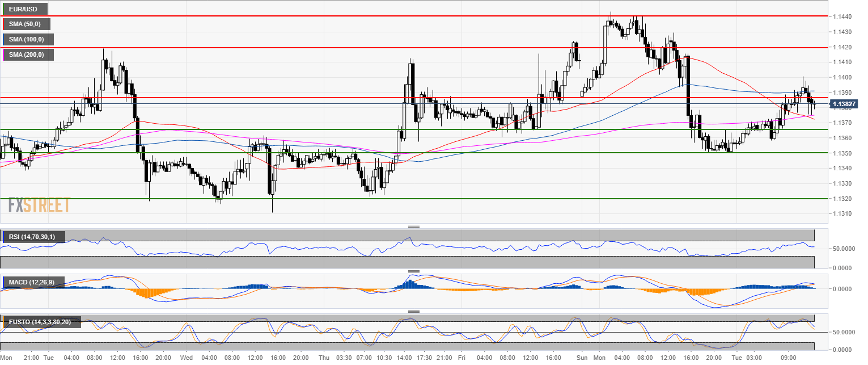
Task: Click the Thu label on the time axis
Action: pyautogui.click(x=323, y=358)
